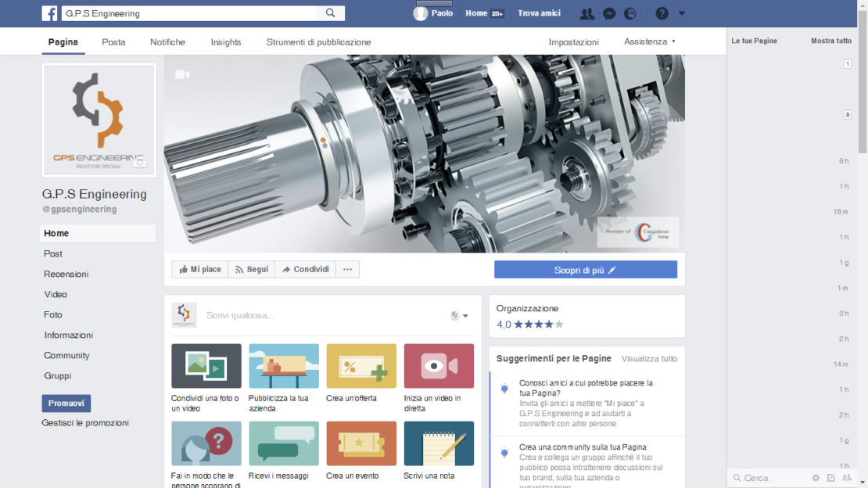Click the @gpsengineering username

[x=79, y=210]
